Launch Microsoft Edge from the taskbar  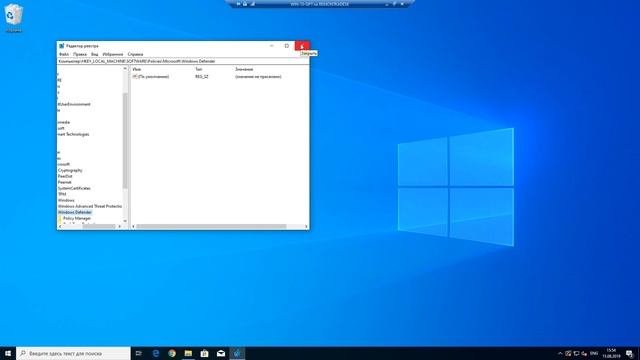coord(156,353)
